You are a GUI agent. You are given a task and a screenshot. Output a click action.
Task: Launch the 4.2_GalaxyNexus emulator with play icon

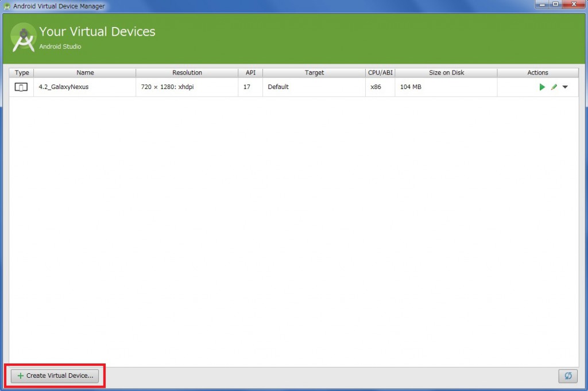tap(542, 87)
